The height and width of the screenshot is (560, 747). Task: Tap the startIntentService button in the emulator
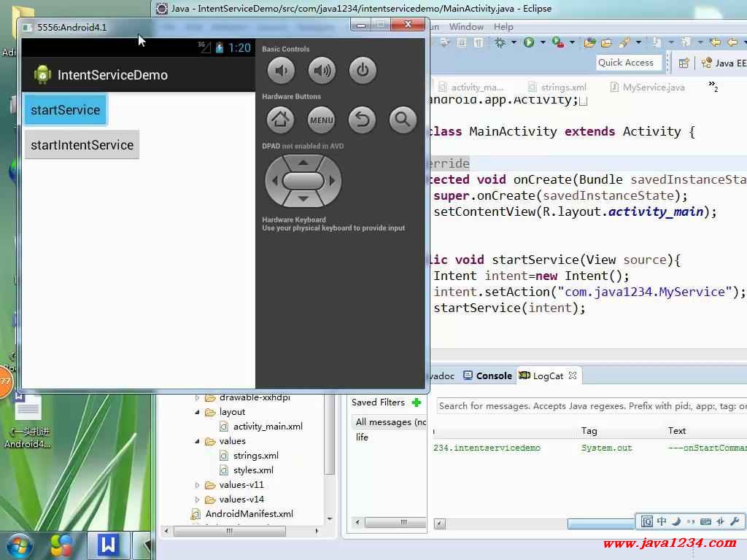[x=82, y=145]
